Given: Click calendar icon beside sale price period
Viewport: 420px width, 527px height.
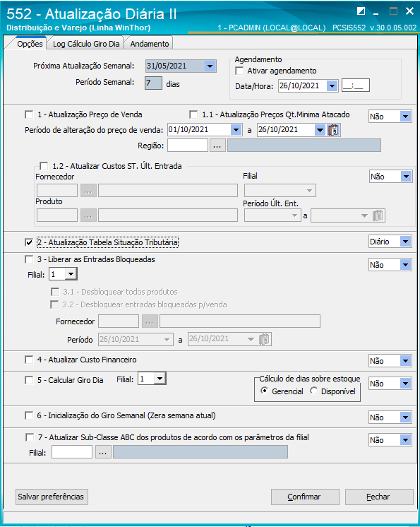Looking at the screenshot, I should tap(333, 130).
